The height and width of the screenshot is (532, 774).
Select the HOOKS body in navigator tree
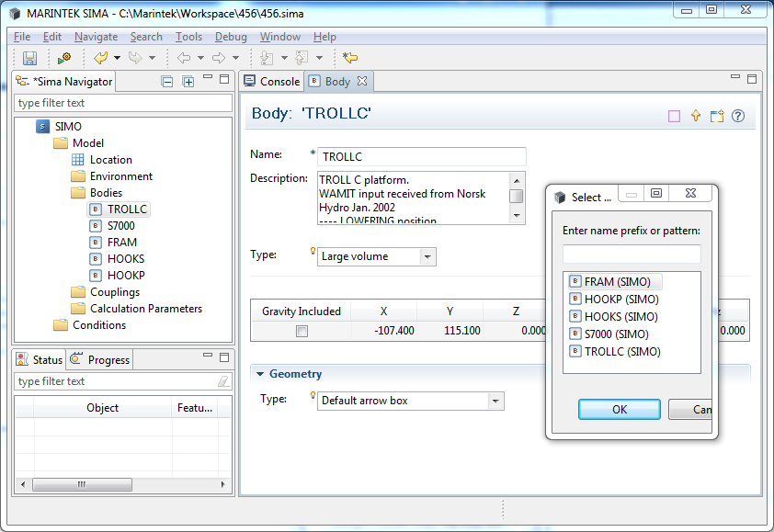point(125,259)
